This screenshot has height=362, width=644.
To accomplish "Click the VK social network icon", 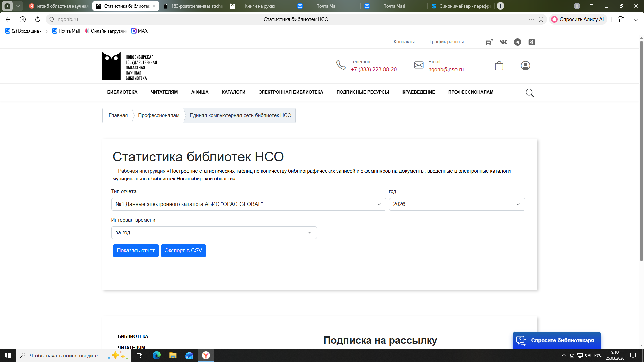I will [503, 42].
